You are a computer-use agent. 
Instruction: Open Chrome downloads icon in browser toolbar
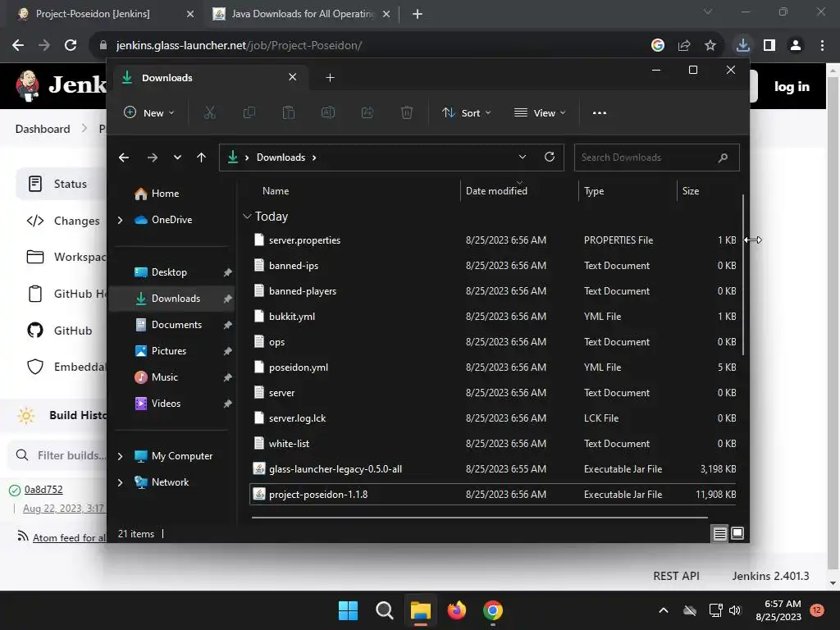tap(742, 45)
